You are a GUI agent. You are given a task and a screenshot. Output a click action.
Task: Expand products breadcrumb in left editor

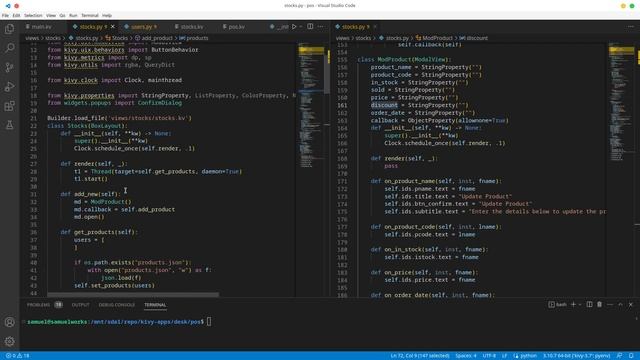pyautogui.click(x=194, y=38)
